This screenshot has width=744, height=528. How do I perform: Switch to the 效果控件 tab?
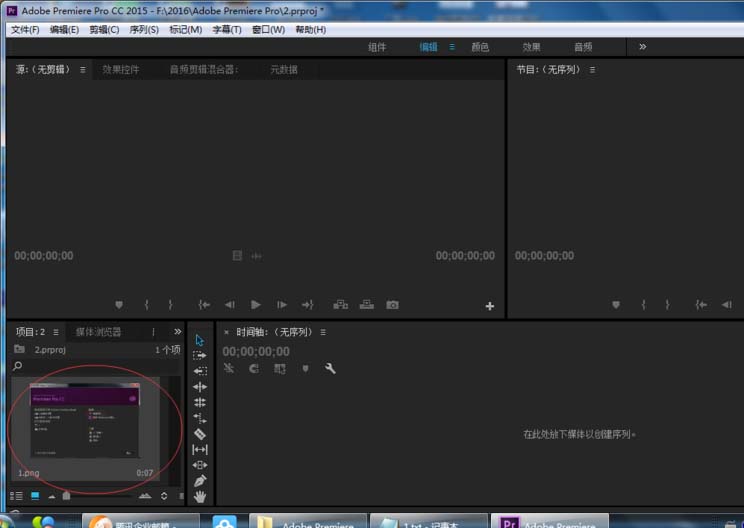121,70
